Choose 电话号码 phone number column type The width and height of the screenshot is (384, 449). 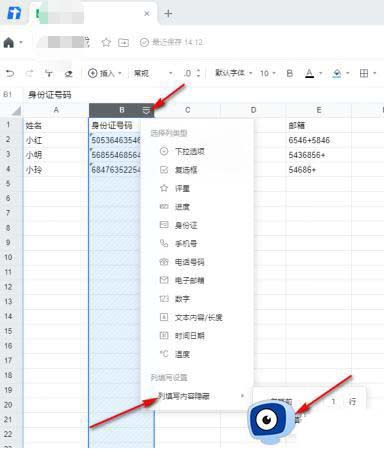[197, 262]
